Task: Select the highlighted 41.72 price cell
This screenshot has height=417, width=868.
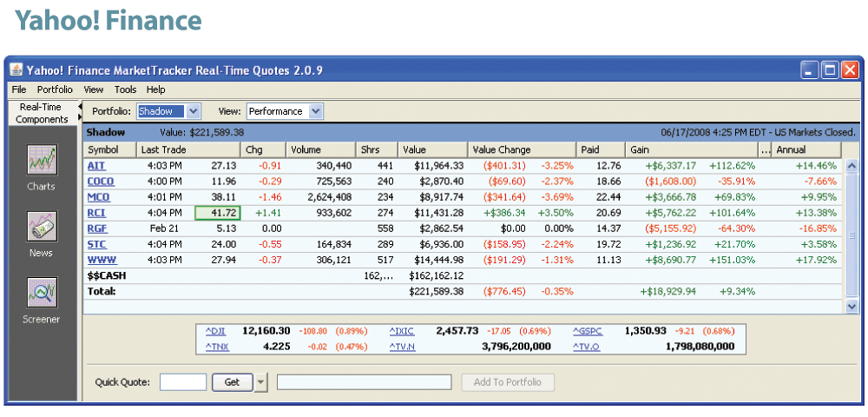Action: pyautogui.click(x=218, y=213)
